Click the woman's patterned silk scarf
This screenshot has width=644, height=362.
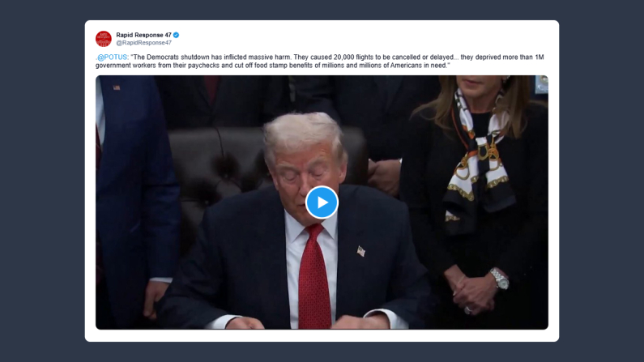tap(479, 156)
